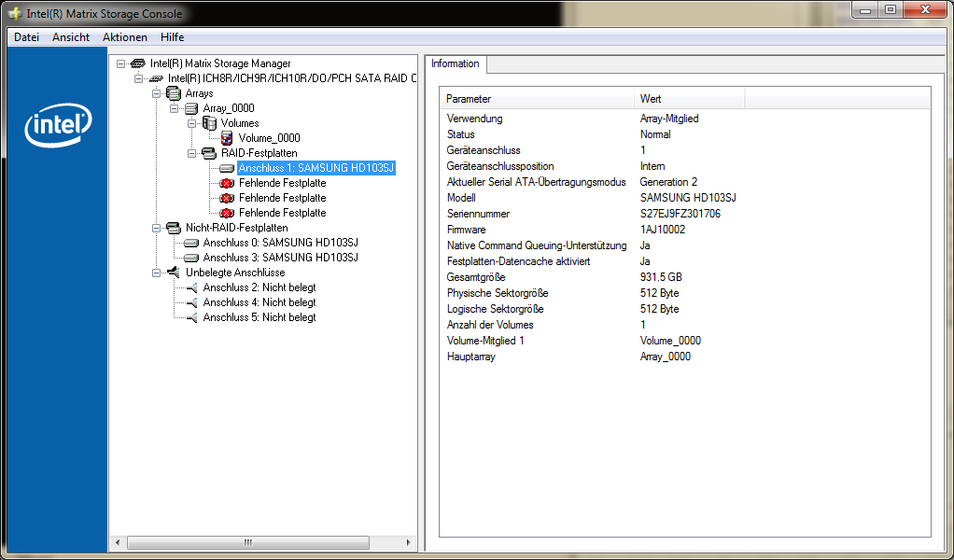954x560 pixels.
Task: Select the Information tab
Action: coord(456,63)
